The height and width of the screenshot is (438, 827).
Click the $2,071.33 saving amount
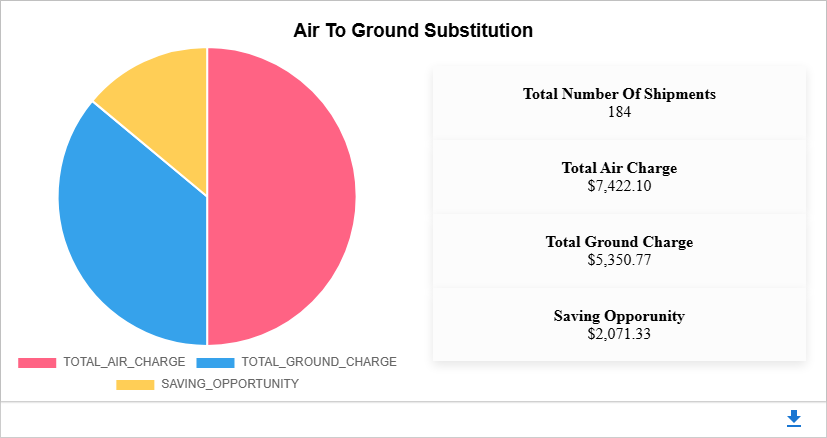(619, 333)
